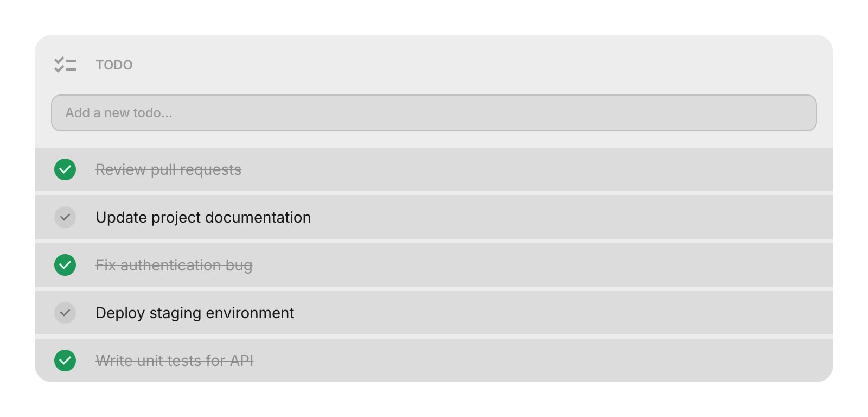
Task: Click the TODO header label
Action: [114, 65]
